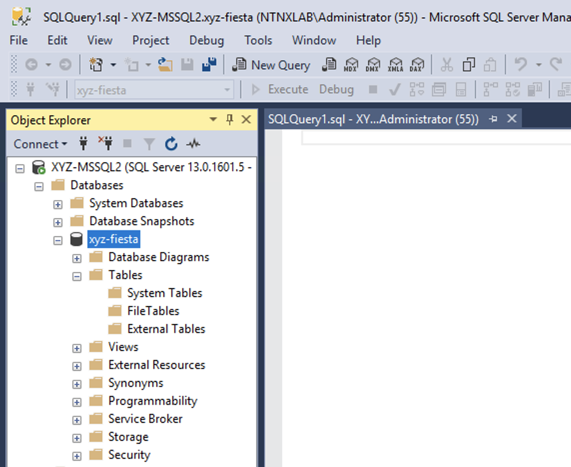The image size is (571, 467).
Task: Expand the Programmability folder
Action: tap(76, 402)
